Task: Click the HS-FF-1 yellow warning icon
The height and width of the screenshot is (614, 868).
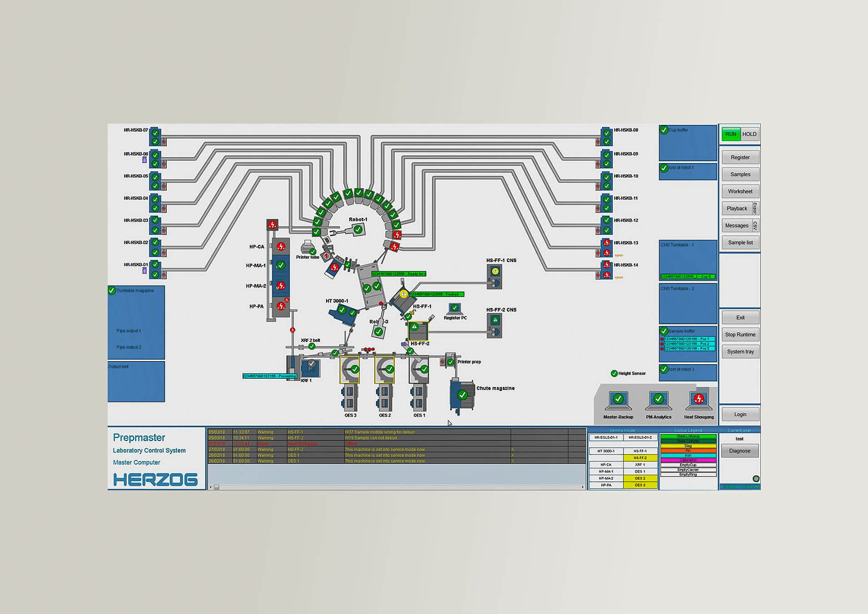Action: point(403,294)
